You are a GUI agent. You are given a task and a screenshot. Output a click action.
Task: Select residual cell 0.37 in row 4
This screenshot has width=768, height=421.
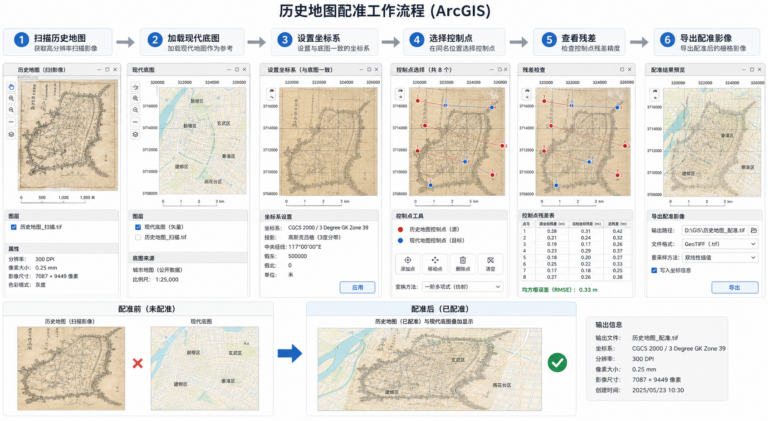[x=617, y=251]
